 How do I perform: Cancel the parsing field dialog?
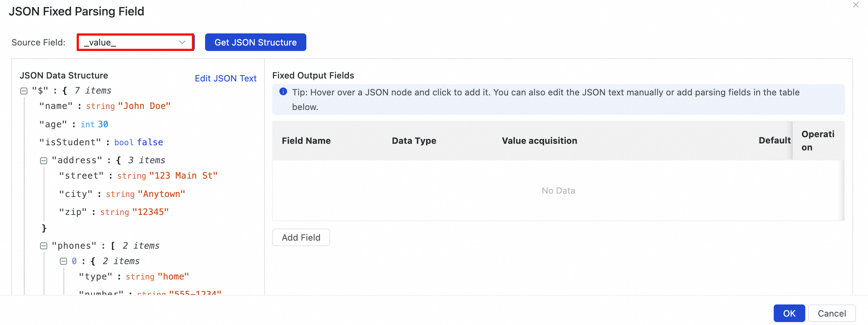[x=832, y=313]
